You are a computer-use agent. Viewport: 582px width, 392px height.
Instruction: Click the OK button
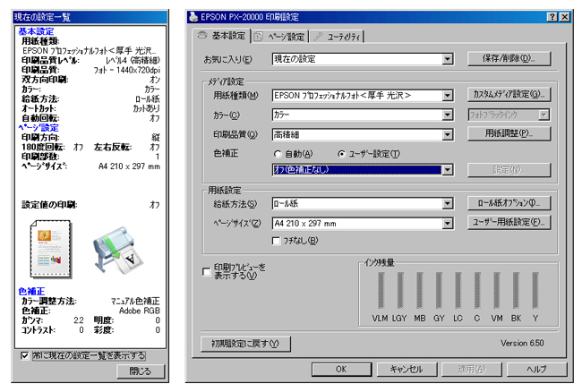click(341, 370)
